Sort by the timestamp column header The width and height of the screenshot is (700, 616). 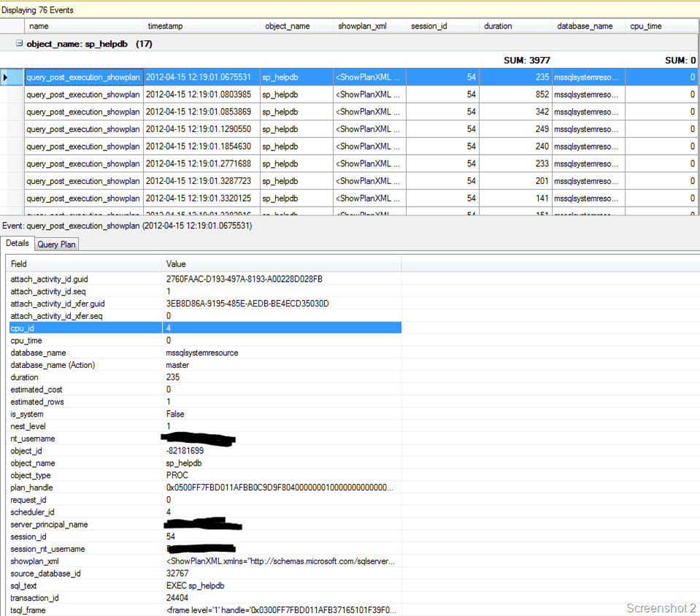pos(165,26)
